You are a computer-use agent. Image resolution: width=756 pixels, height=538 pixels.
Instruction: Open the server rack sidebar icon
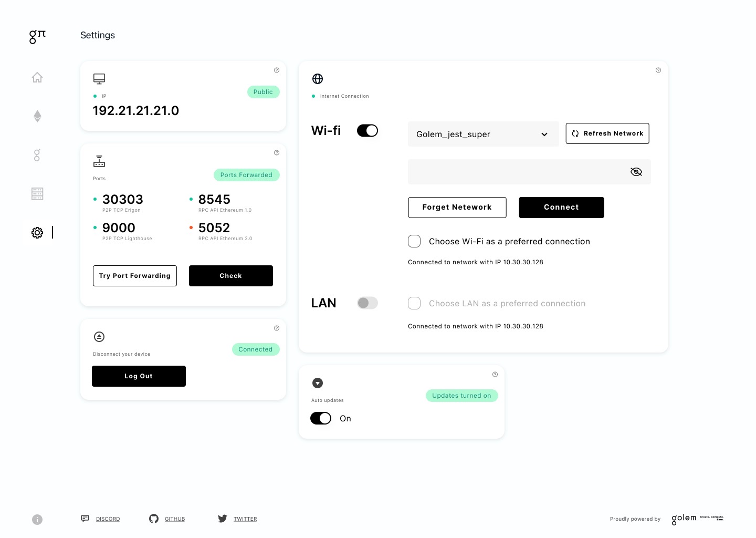[x=37, y=194]
